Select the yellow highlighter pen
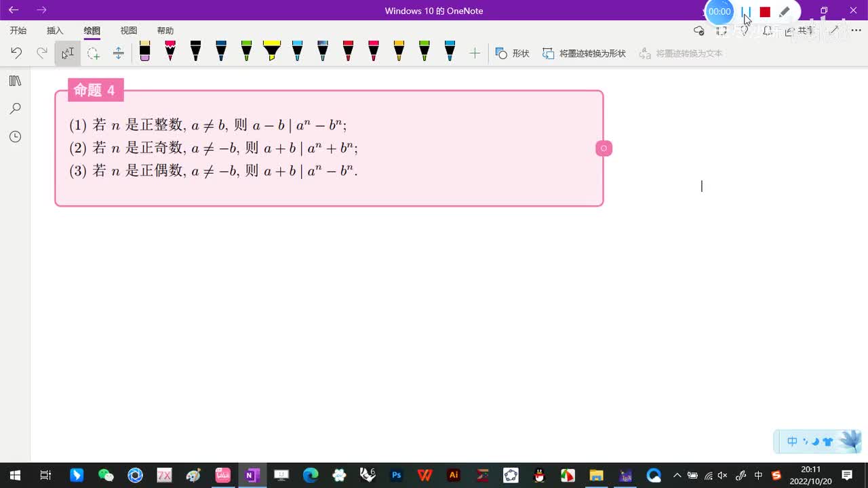Screen dimensions: 868x488 click(x=271, y=52)
